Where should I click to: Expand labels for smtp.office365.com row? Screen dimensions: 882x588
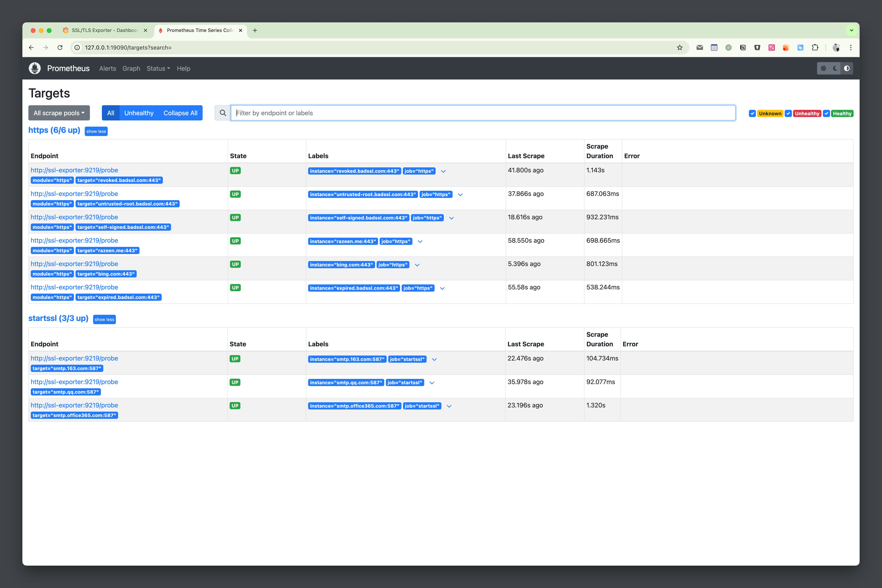pos(449,406)
